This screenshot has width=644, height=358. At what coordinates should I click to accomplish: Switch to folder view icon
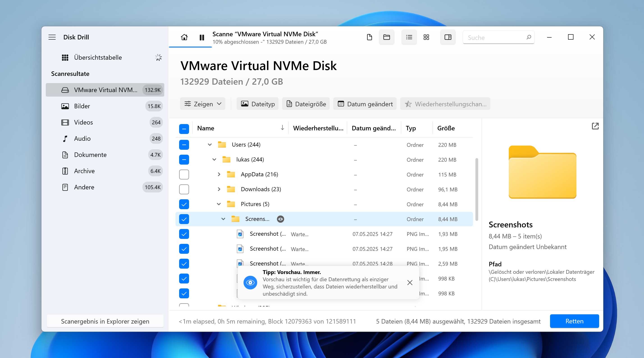pyautogui.click(x=386, y=37)
